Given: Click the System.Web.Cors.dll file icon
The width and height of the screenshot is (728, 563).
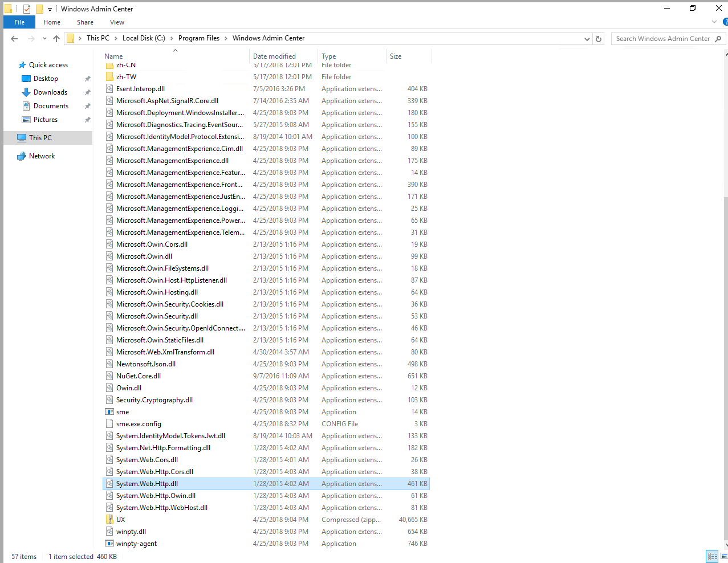Looking at the screenshot, I should (x=109, y=460).
